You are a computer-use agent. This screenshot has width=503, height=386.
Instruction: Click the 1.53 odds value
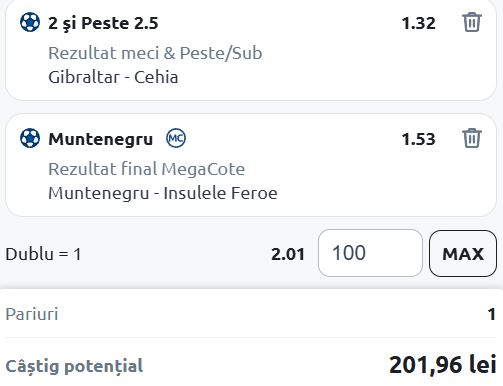(418, 139)
